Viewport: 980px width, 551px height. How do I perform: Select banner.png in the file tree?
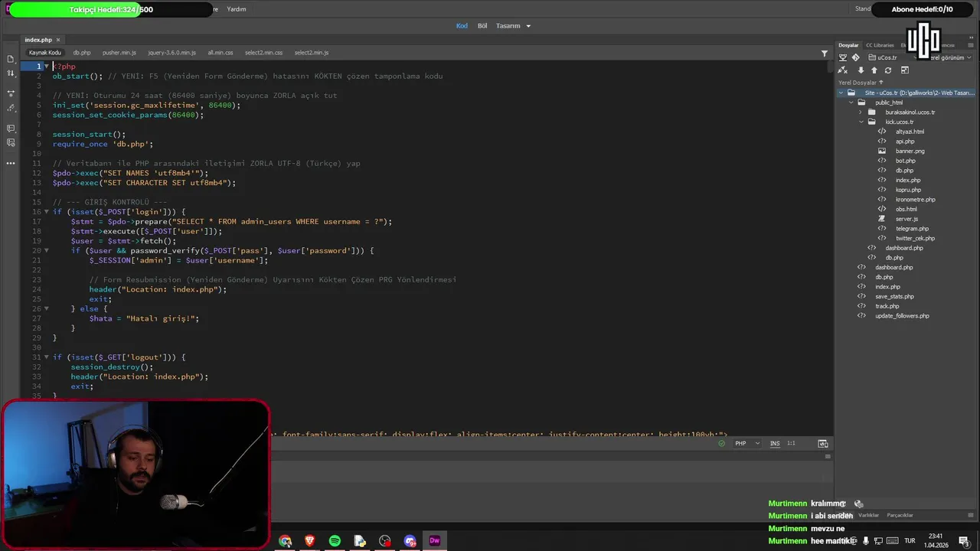click(910, 151)
